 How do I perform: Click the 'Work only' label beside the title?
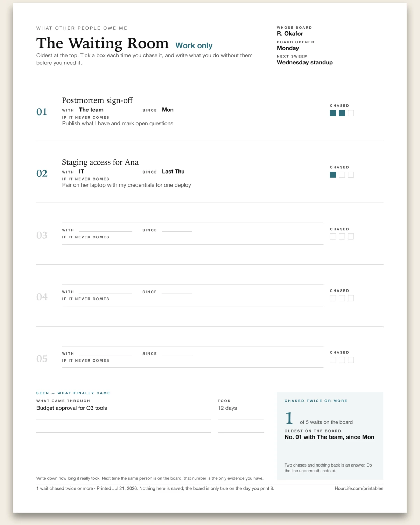click(x=194, y=45)
